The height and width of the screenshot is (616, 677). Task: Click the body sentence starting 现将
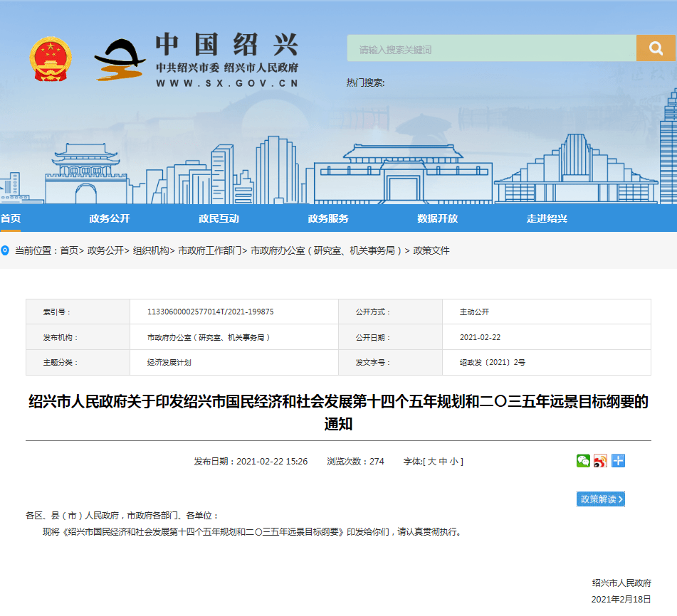tap(253, 532)
